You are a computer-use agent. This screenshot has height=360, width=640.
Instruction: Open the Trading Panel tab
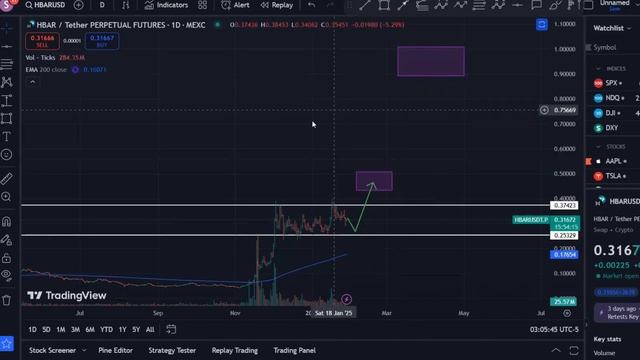click(x=294, y=350)
